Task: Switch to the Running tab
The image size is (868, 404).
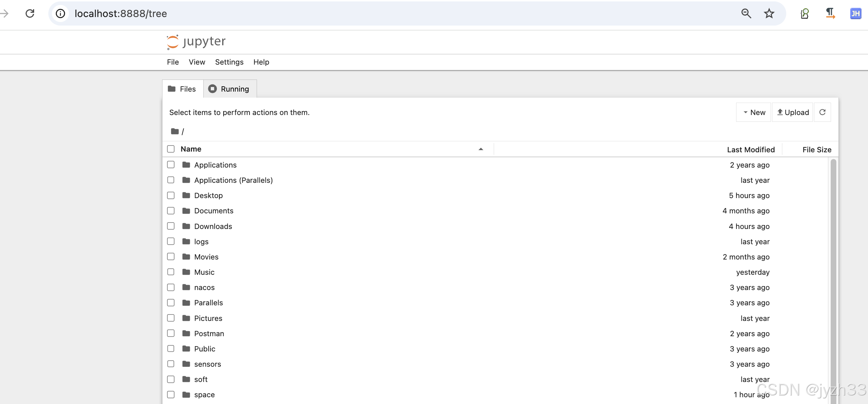Action: (230, 89)
